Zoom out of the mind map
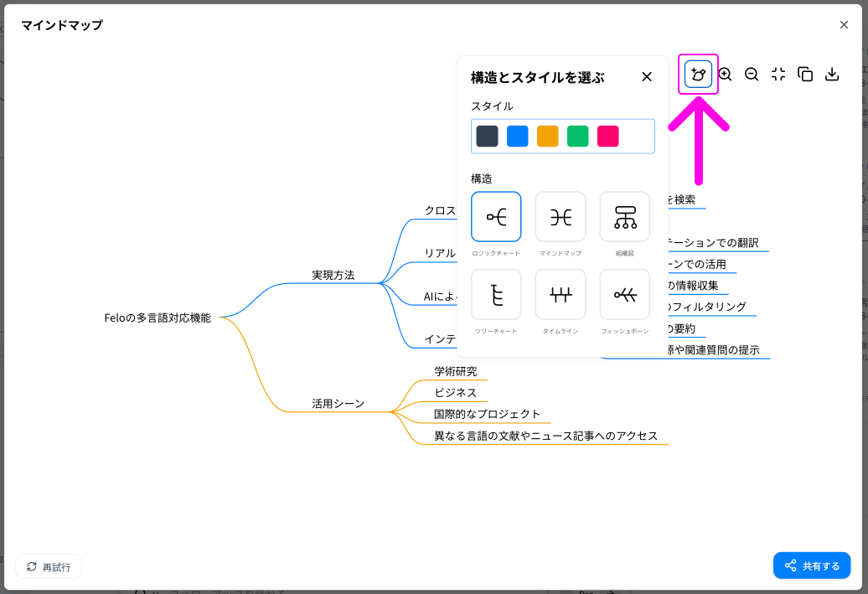This screenshot has width=868, height=594. coord(752,75)
